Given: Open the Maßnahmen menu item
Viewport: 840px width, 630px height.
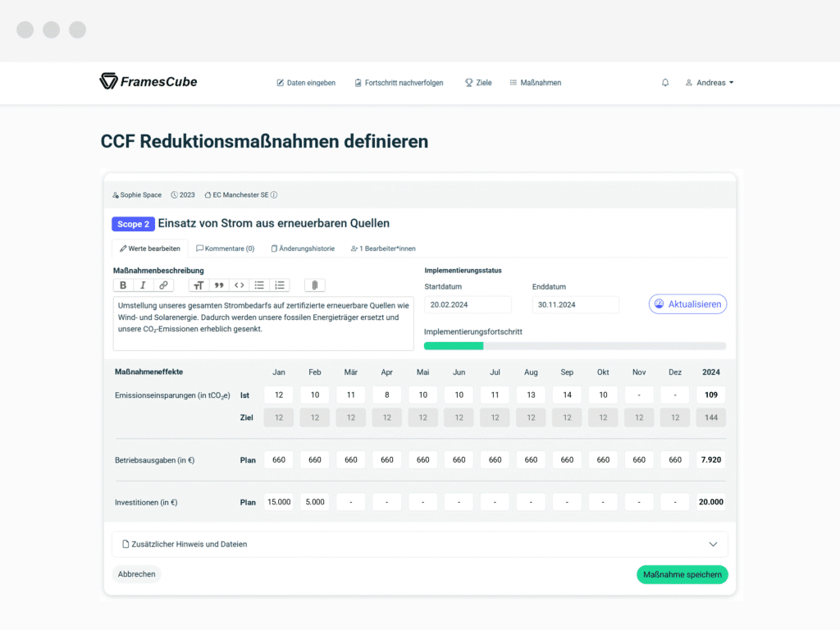Looking at the screenshot, I should [x=536, y=83].
